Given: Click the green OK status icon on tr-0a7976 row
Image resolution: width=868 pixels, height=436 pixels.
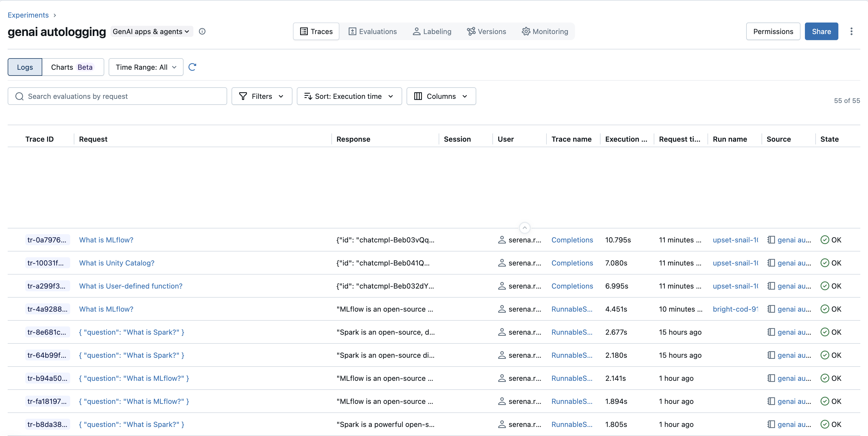Looking at the screenshot, I should pyautogui.click(x=825, y=240).
